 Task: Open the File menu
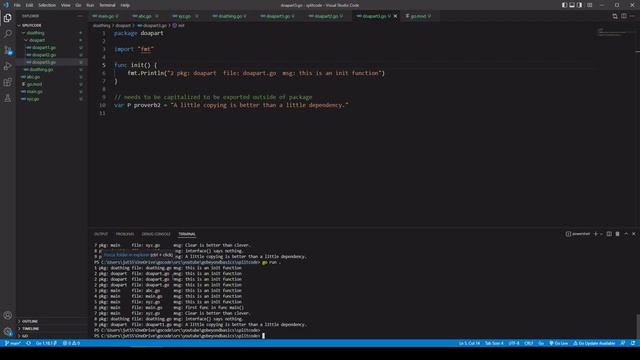17,5
